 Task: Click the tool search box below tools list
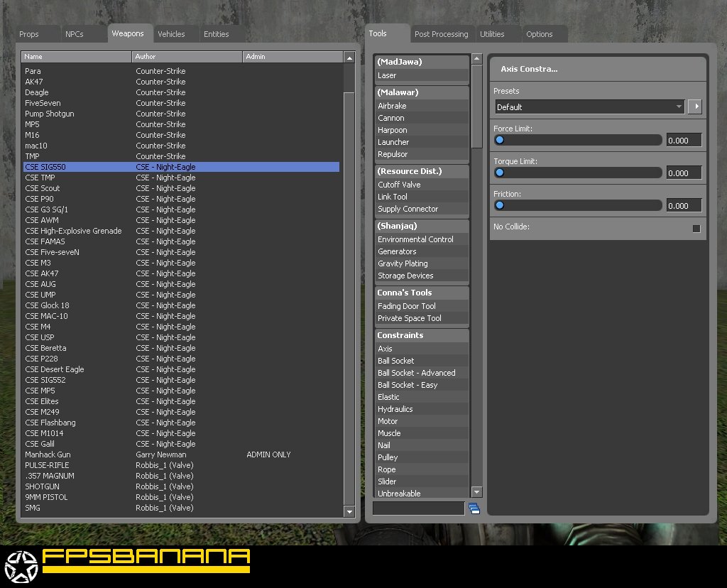click(x=418, y=508)
